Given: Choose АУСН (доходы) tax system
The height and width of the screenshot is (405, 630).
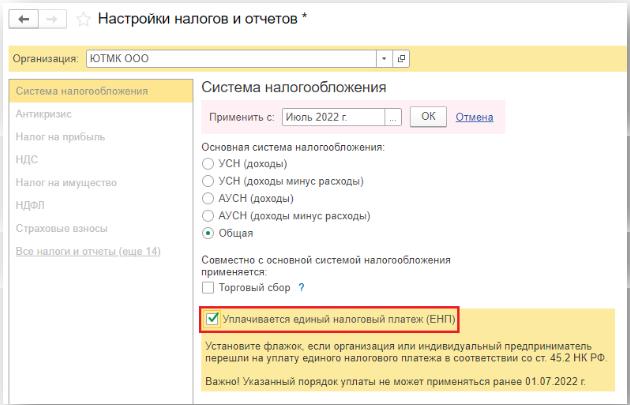Looking at the screenshot, I should [x=208, y=198].
